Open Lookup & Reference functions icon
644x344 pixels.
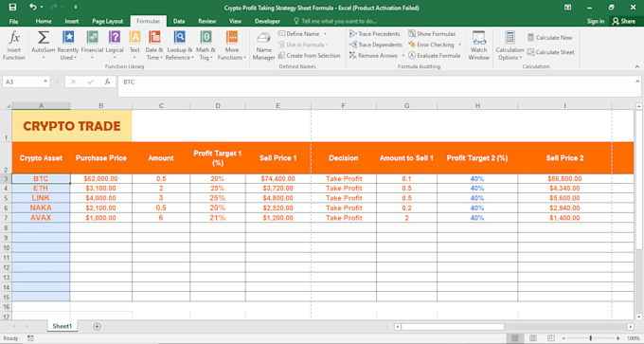pos(180,38)
